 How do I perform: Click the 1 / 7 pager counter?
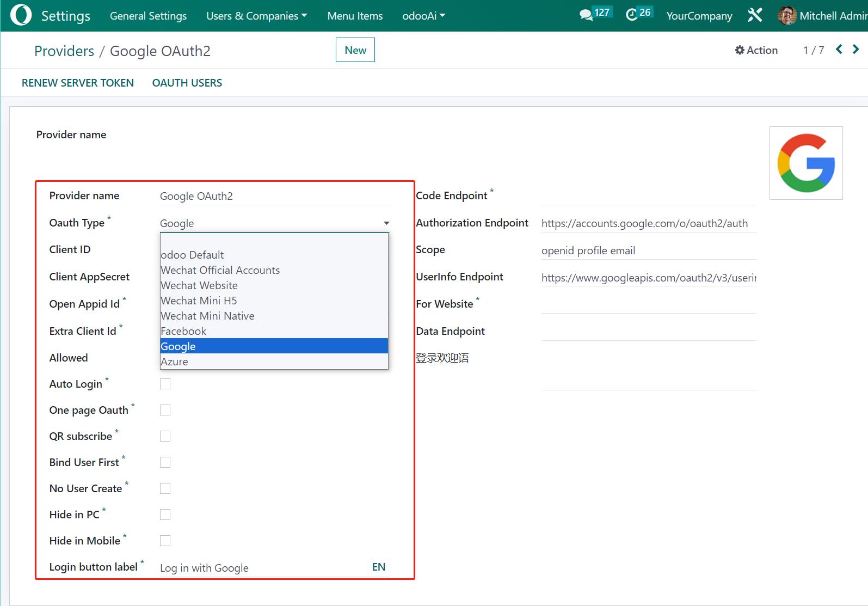click(x=814, y=50)
